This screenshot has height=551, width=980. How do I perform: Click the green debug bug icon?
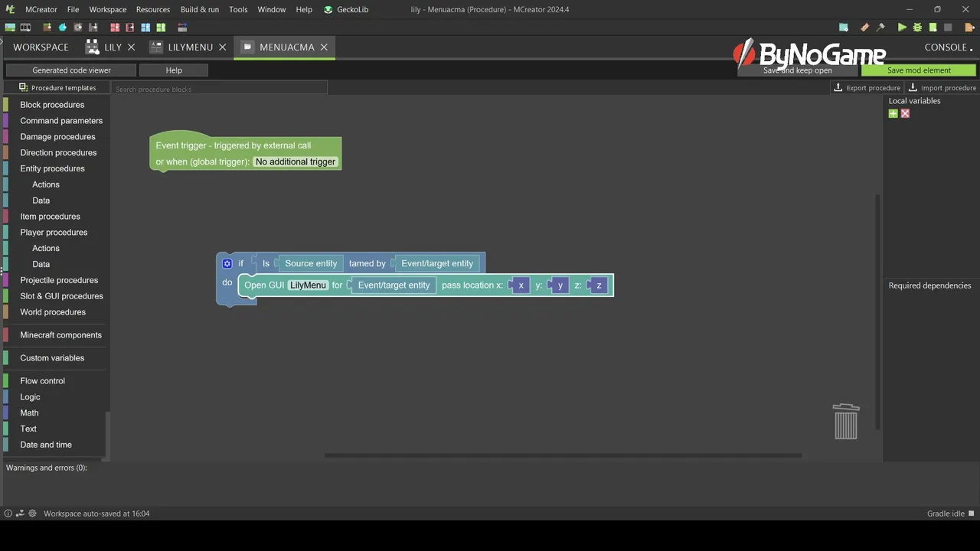coord(917,28)
